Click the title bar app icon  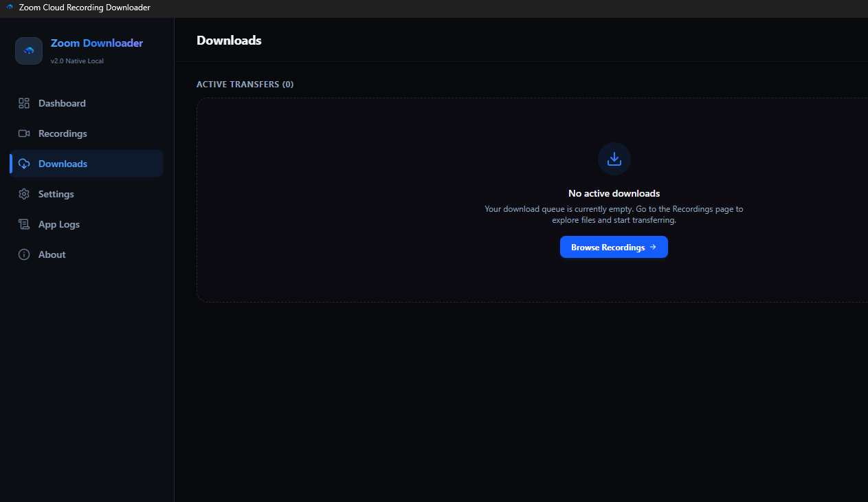pyautogui.click(x=10, y=8)
